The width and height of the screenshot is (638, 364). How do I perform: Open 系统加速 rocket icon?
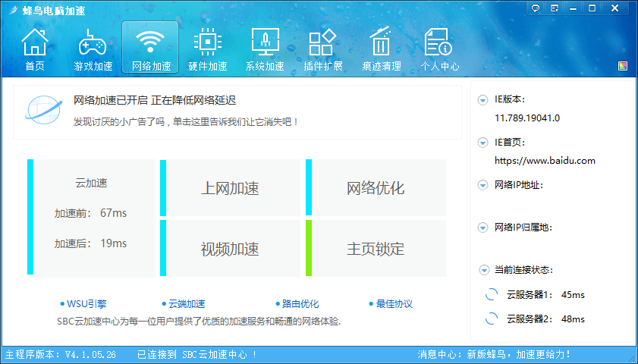tap(265, 42)
